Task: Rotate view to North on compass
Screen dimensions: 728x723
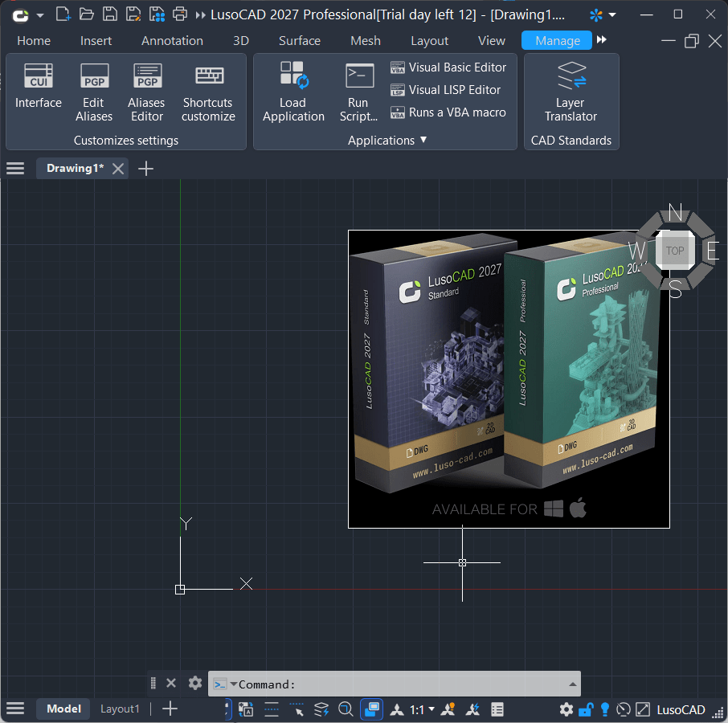Action: (675, 213)
